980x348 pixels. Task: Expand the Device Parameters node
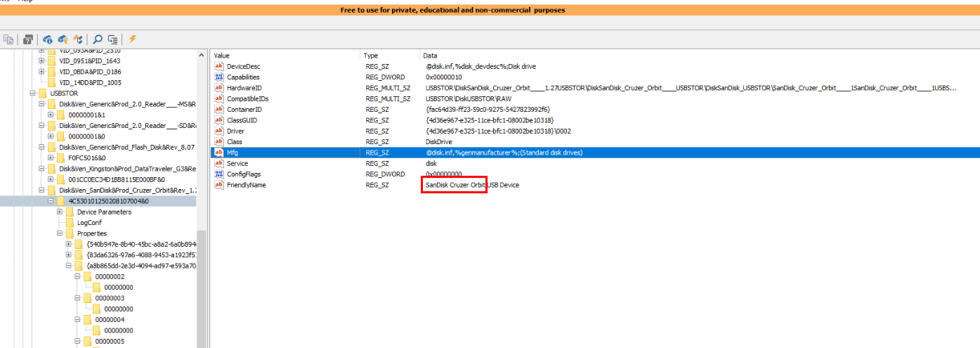tap(60, 212)
